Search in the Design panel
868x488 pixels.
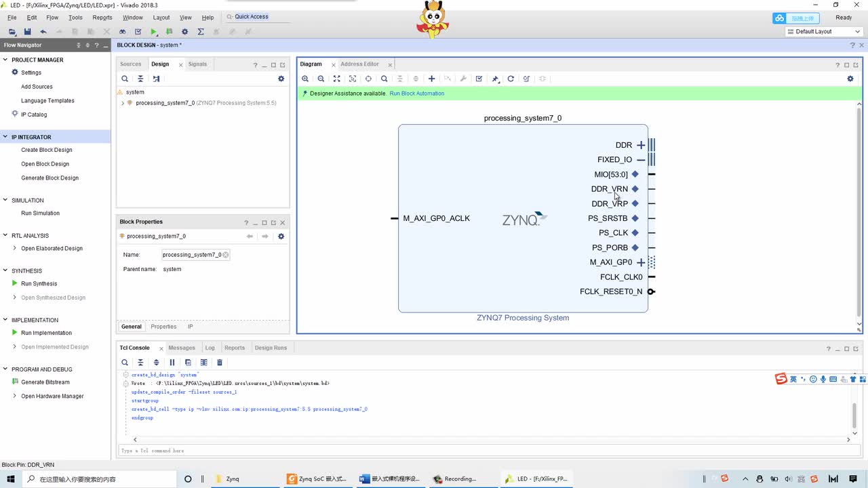[125, 79]
